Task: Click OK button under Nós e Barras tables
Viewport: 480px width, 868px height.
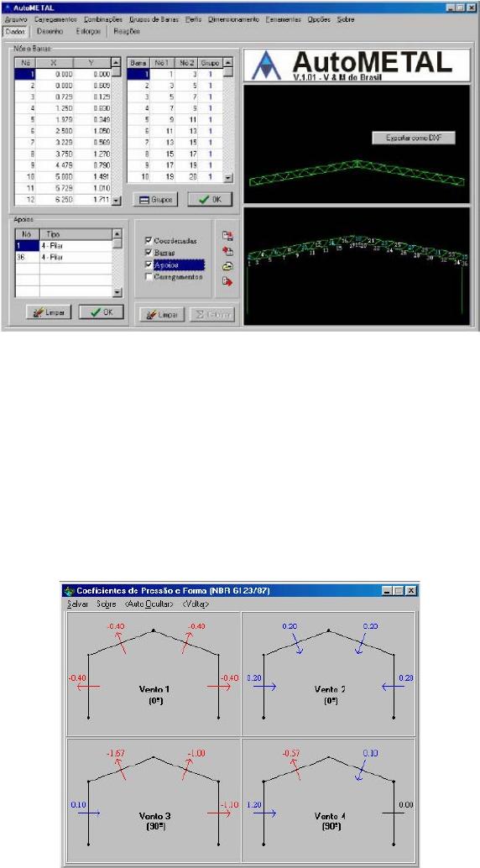Action: [209, 199]
